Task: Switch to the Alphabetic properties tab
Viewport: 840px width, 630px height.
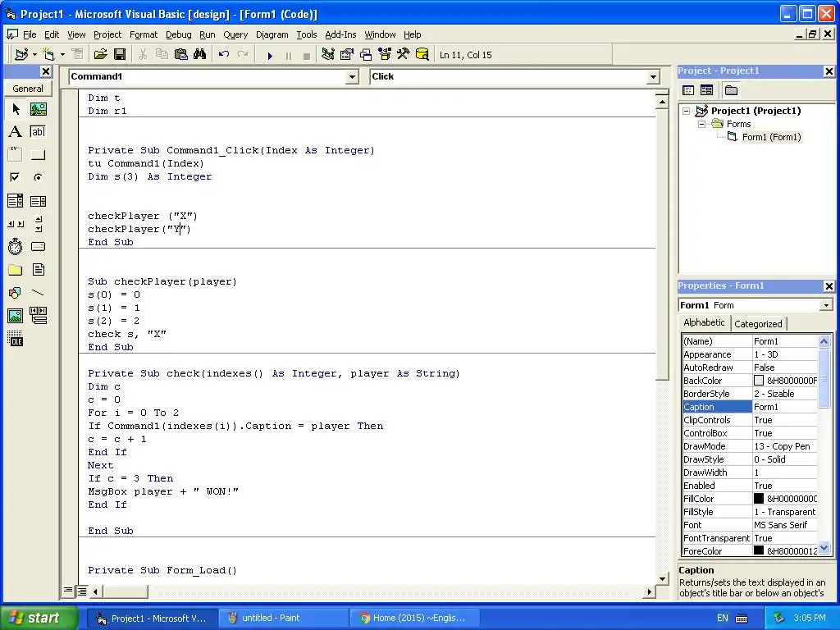Action: click(704, 322)
